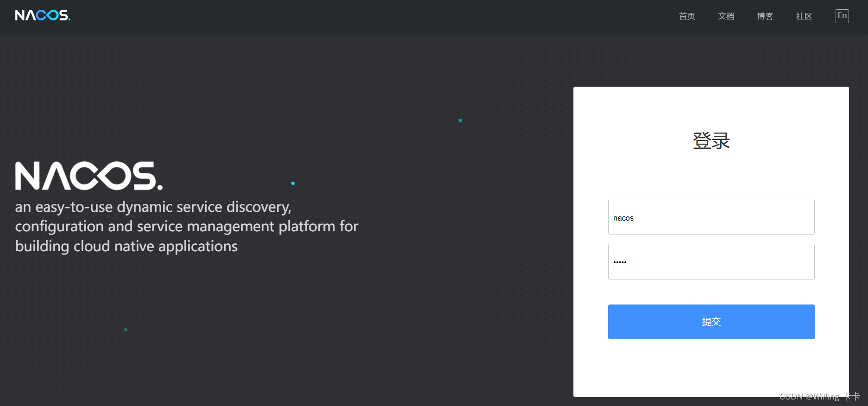Focus the username field containing nacos

click(711, 217)
